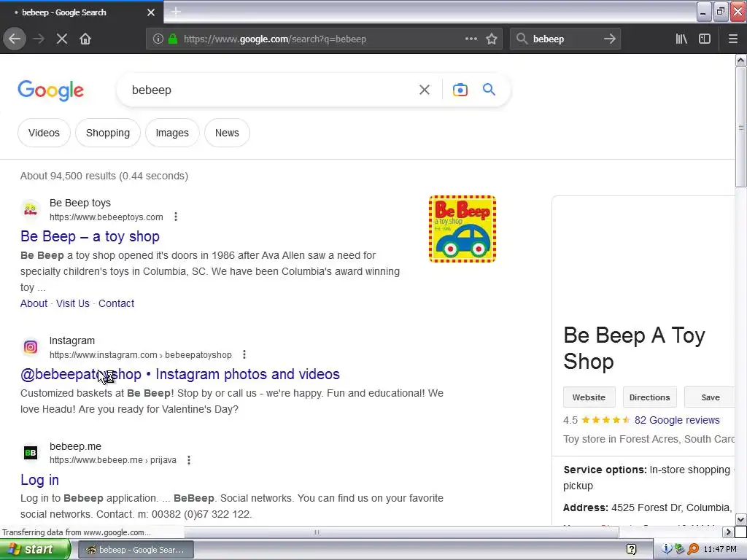Screen dimensions: 747x560
Task: Open the 'Log in' bebeep.me result
Action: coord(39,480)
